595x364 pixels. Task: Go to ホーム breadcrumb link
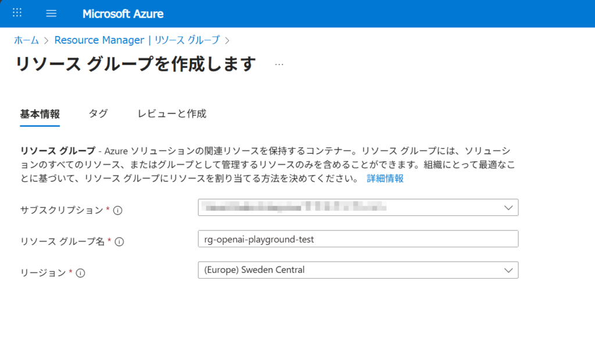26,40
